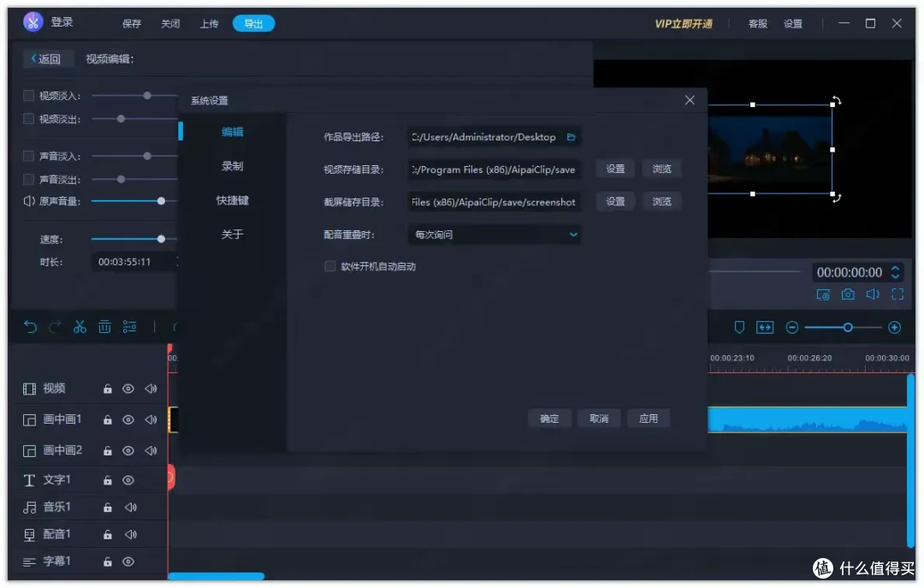The width and height of the screenshot is (924, 588).
Task: Open the 配音重叠时 dropdown
Action: click(495, 234)
